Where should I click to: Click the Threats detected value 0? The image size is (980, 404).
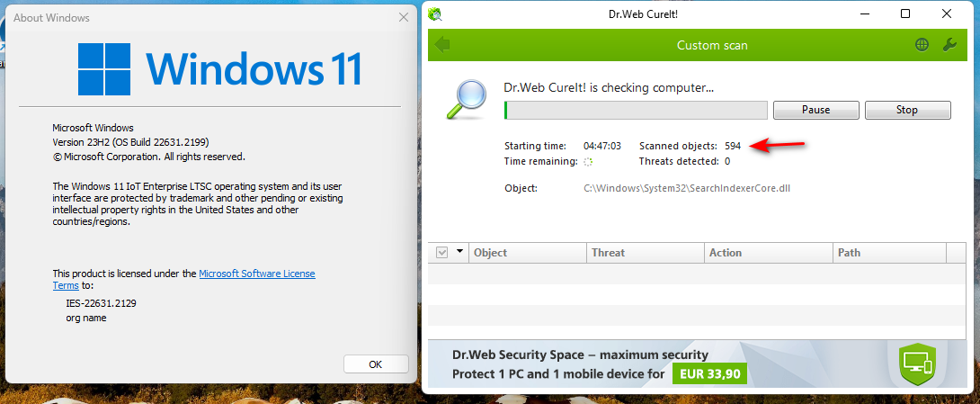pyautogui.click(x=727, y=161)
